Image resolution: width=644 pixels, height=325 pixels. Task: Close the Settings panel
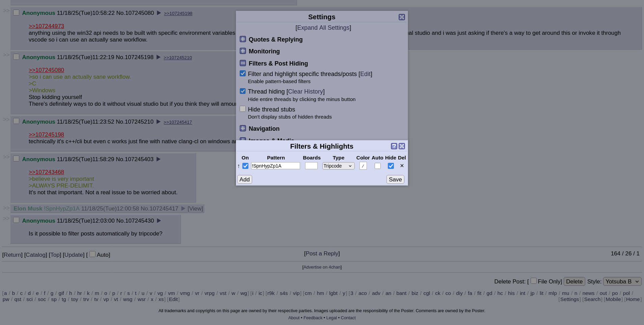402,17
